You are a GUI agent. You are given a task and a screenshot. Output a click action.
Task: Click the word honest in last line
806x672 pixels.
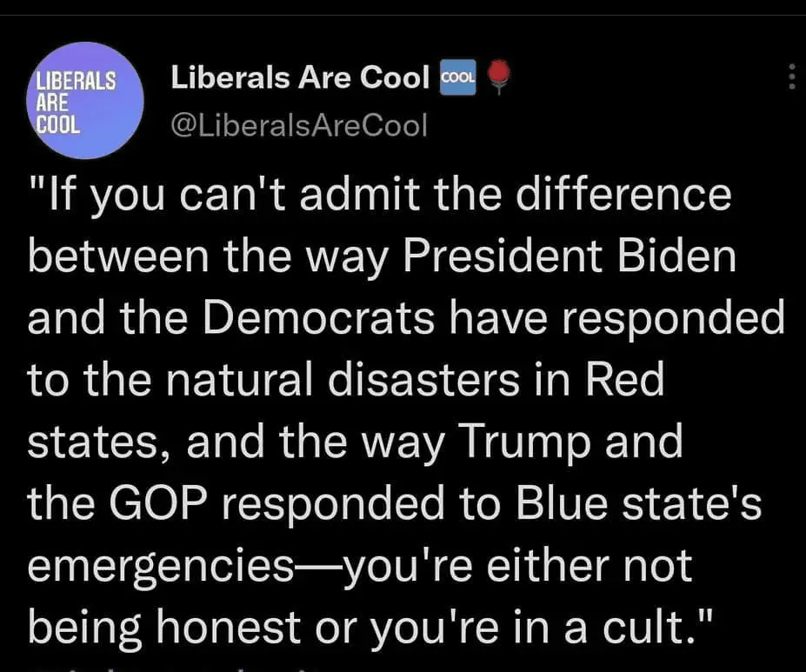coord(228,627)
